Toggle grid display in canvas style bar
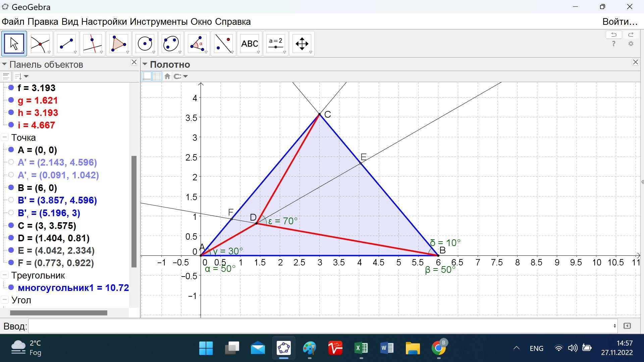Viewport: 644px width, 362px height. tap(157, 76)
